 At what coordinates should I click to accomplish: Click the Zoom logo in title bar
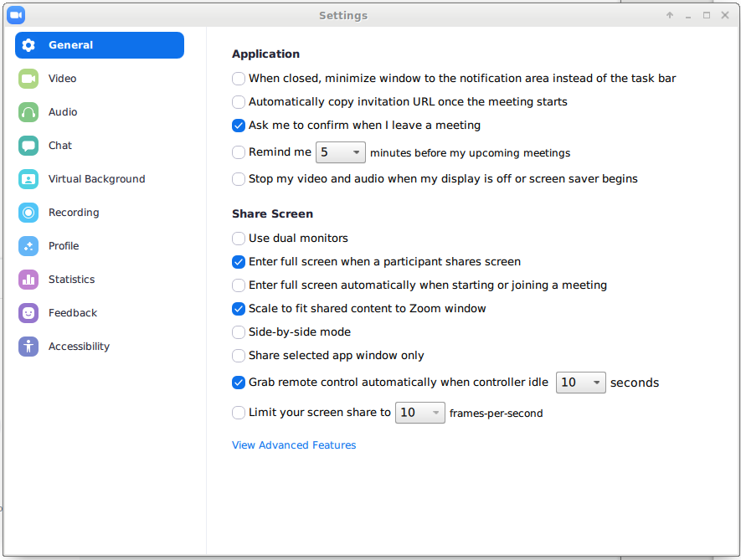pos(16,15)
